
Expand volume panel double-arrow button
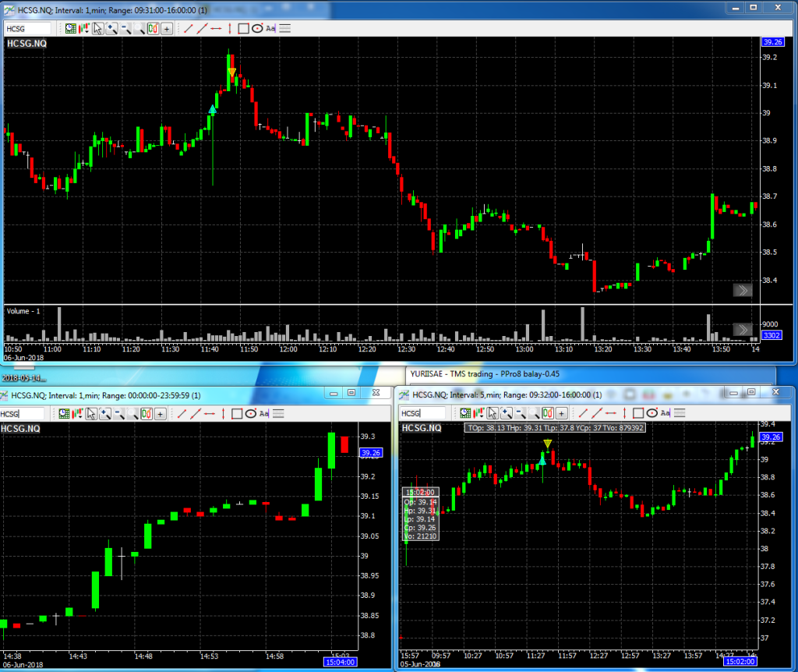point(742,328)
